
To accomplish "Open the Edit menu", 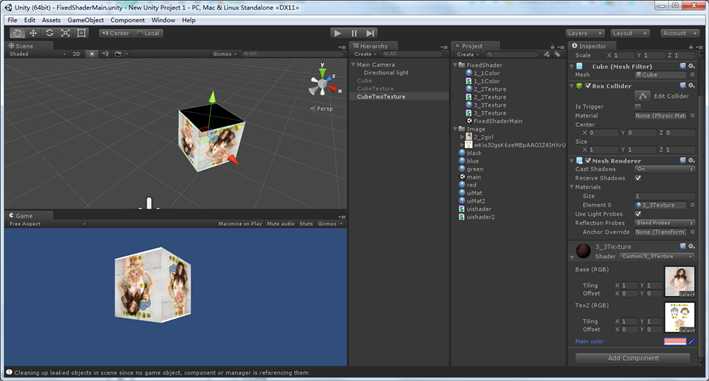I will [29, 20].
